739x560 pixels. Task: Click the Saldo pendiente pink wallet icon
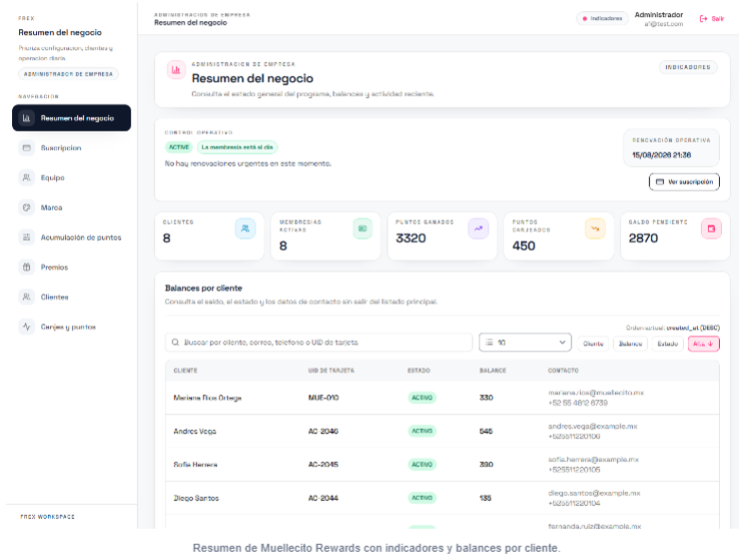pos(711,229)
